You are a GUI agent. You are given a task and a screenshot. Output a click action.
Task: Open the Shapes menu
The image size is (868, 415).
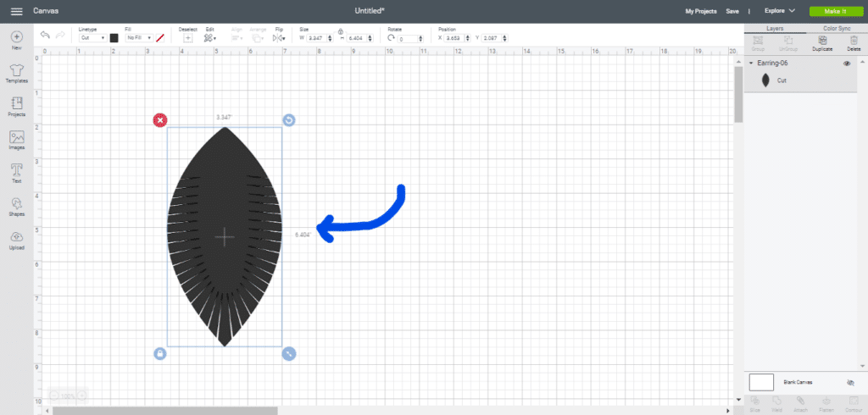[16, 204]
